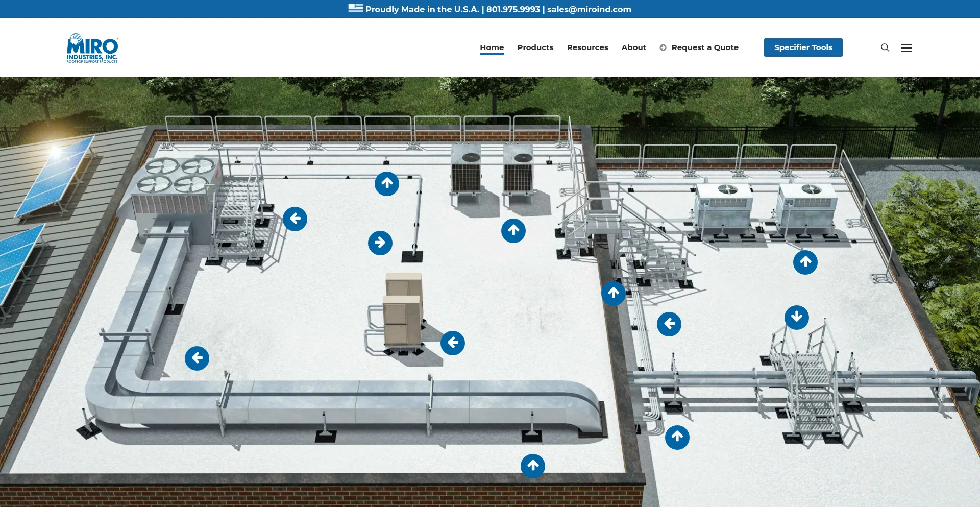The image size is (980, 507).
Task: Click the down-arrow hotspot above the crossover platform
Action: point(797,318)
